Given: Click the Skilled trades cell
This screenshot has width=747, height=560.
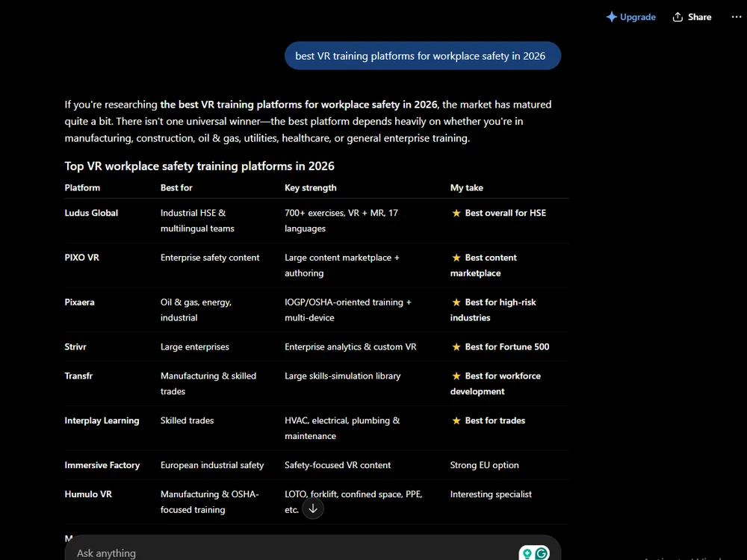Looking at the screenshot, I should (187, 420).
